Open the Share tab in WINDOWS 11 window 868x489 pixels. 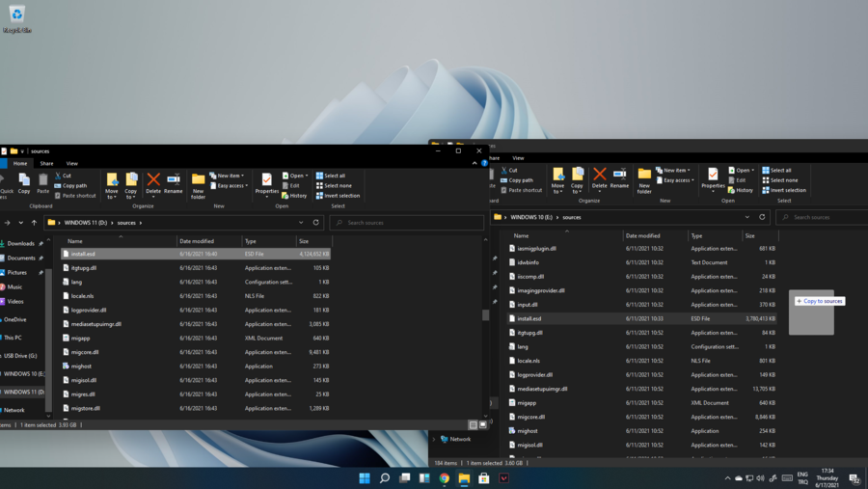pos(46,163)
